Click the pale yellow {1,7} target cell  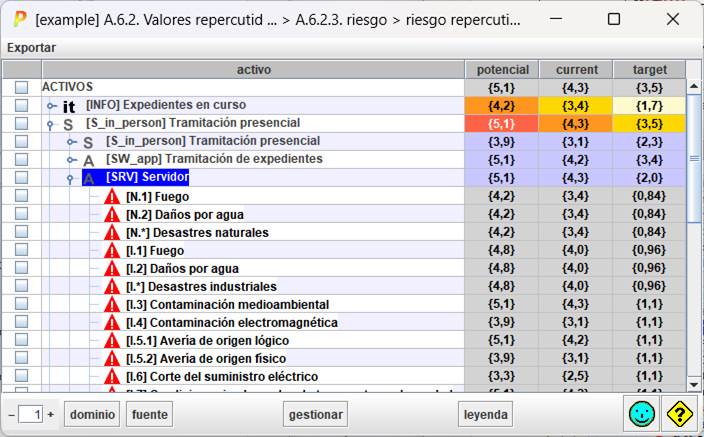click(x=650, y=106)
